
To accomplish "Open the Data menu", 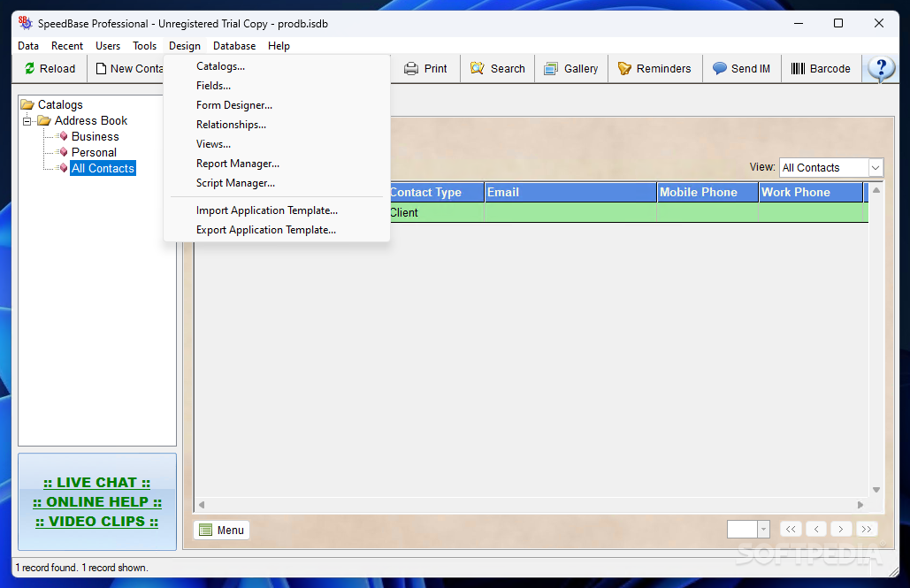I will tap(28, 46).
